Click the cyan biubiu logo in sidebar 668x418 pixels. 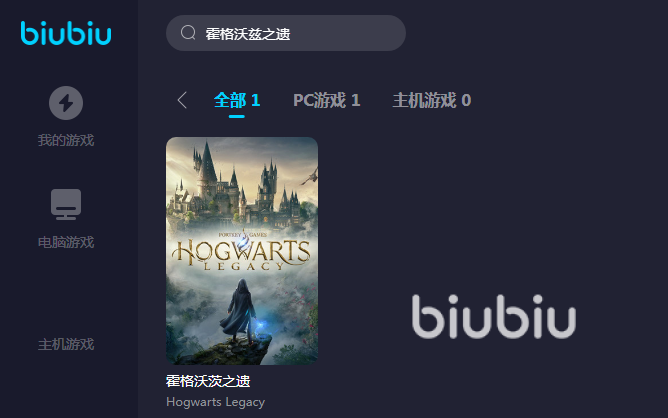pyautogui.click(x=66, y=33)
